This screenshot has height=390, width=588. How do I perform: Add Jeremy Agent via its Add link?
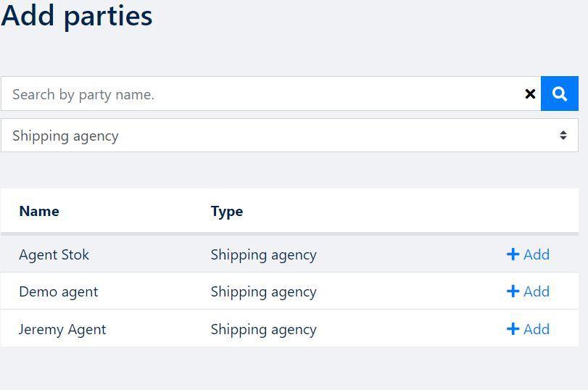[x=528, y=329]
